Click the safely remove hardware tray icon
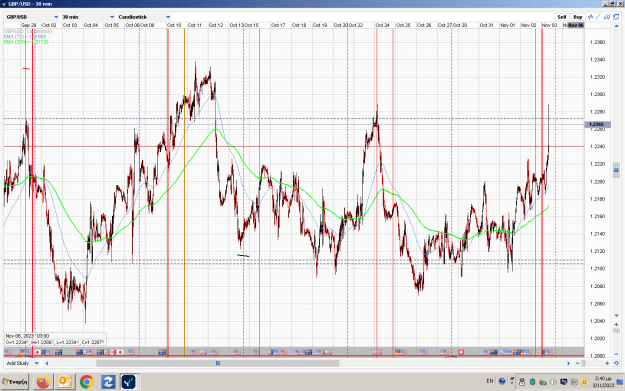Viewport: 625px width, 391px height. tap(542, 382)
